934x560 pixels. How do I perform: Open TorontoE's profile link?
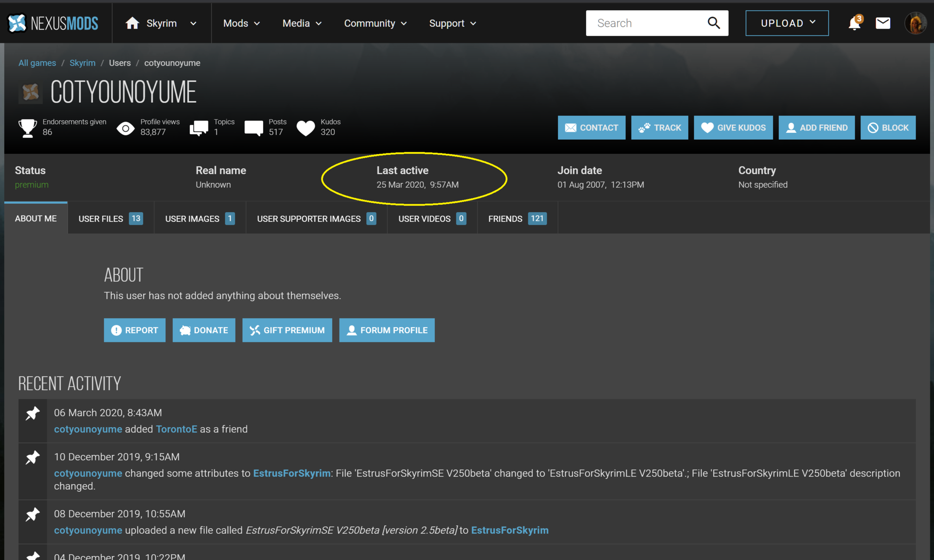(177, 429)
